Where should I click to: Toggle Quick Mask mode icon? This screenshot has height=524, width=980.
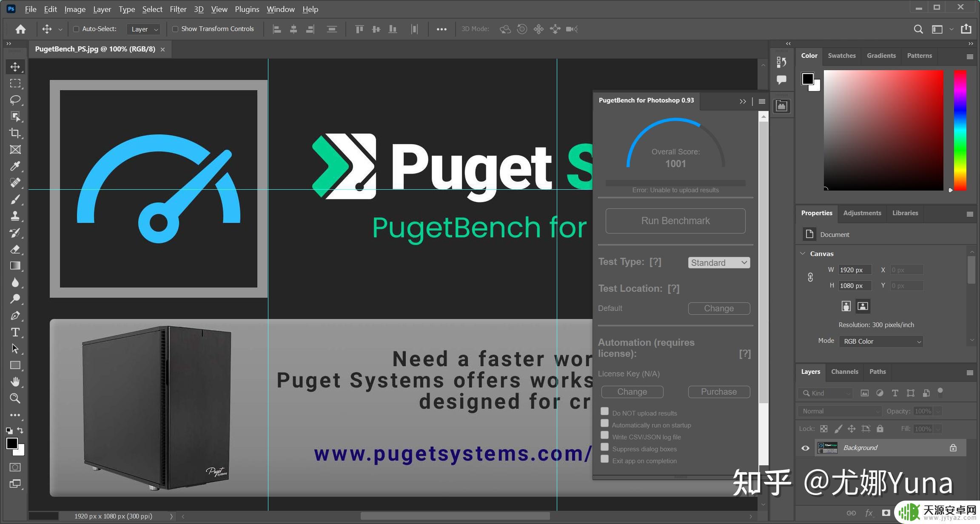click(15, 467)
